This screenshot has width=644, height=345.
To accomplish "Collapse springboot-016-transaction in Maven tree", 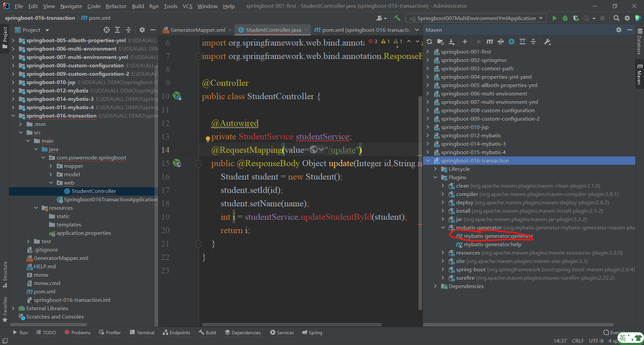I will (x=428, y=160).
